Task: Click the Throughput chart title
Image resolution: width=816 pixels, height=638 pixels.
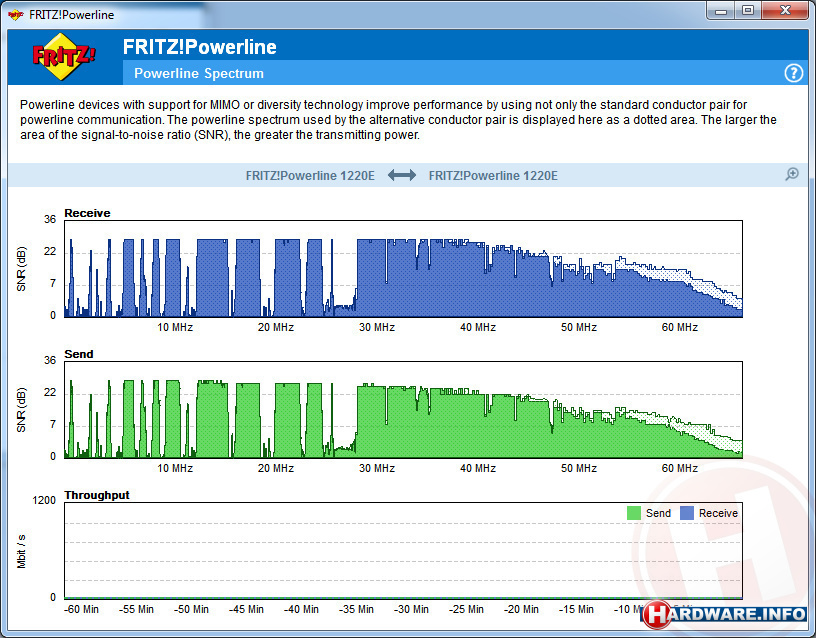Action: click(x=97, y=495)
